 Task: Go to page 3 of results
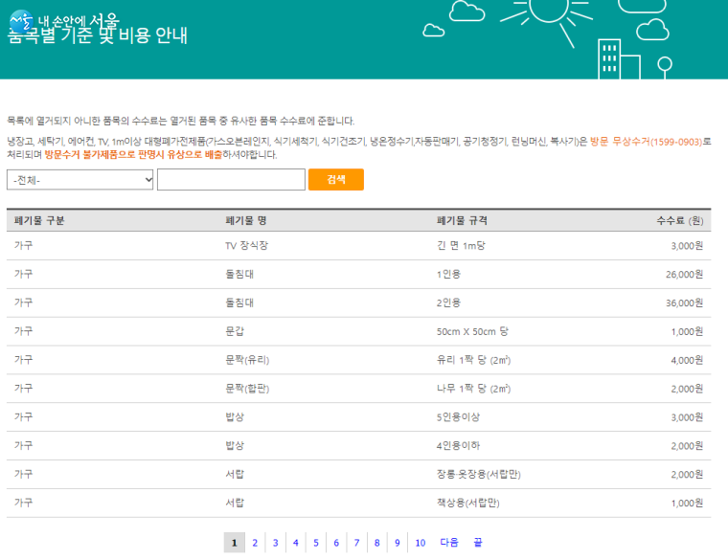coord(275,543)
